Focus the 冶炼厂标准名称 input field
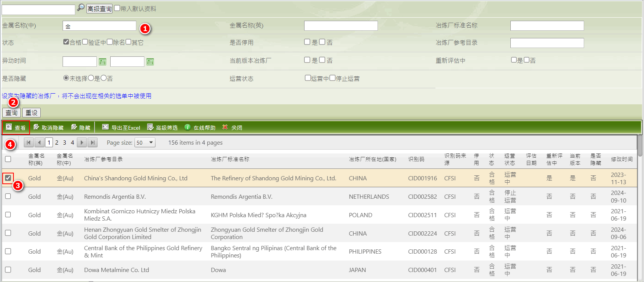This screenshot has width=644, height=282. pos(547,26)
